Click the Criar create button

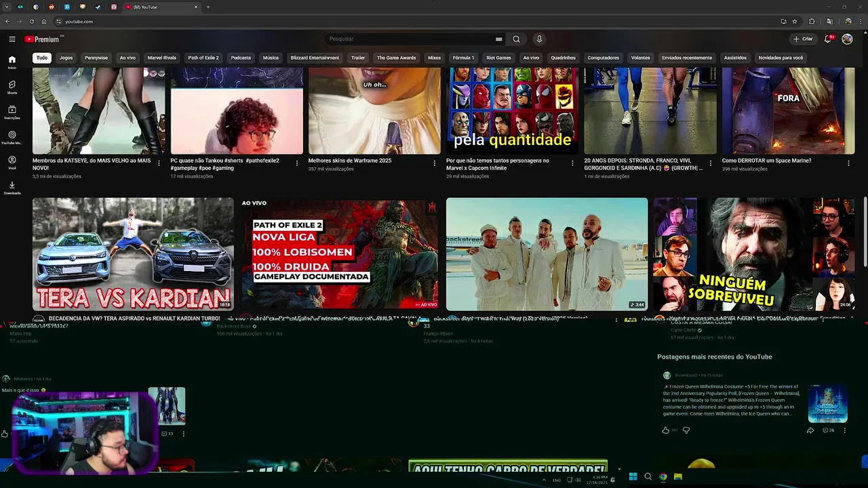point(803,39)
